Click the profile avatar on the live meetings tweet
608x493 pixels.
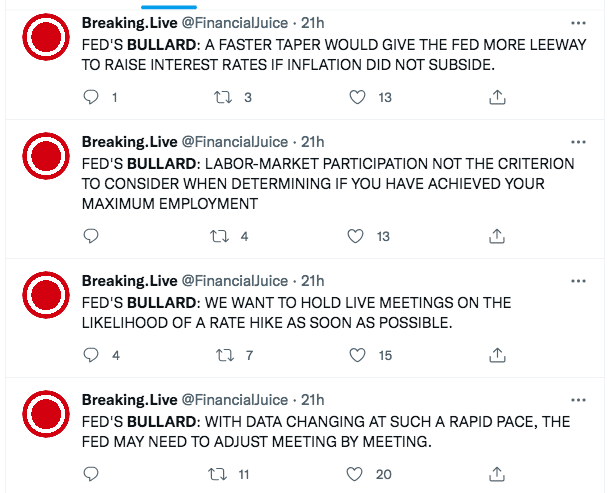[44, 294]
